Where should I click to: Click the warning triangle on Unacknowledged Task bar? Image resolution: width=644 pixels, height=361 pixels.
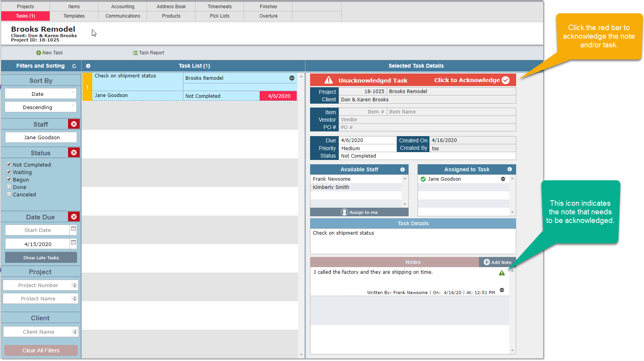click(328, 80)
